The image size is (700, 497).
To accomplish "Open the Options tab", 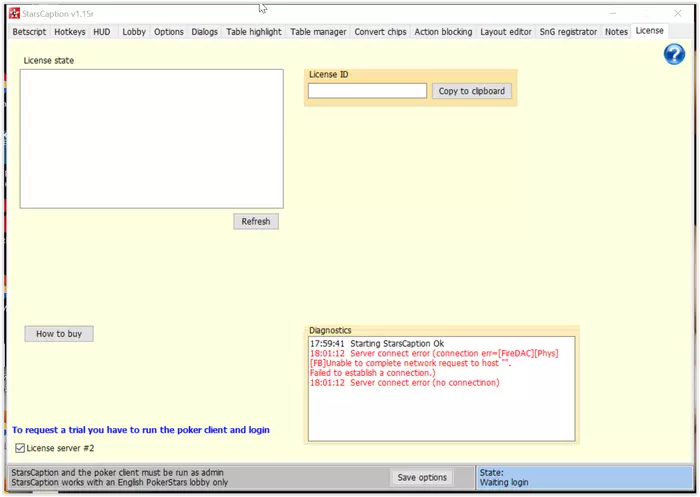I will click(169, 32).
